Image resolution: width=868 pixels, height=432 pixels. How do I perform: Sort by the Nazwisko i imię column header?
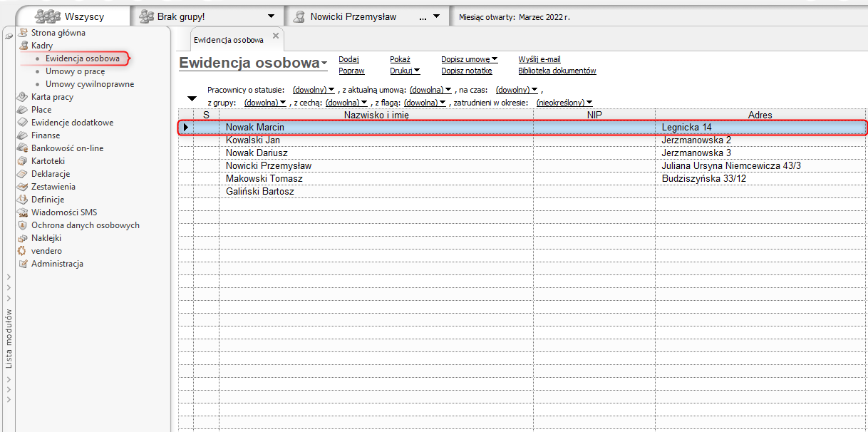[376, 115]
